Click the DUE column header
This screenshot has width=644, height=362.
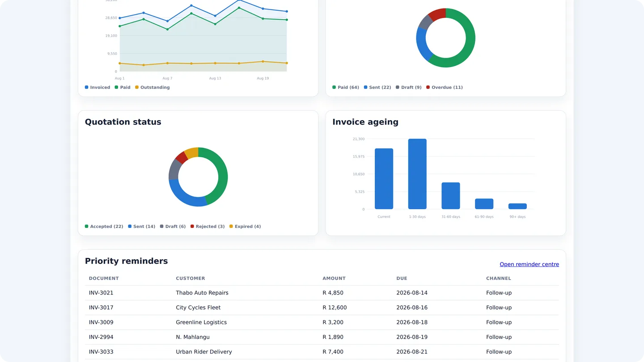[x=402, y=278]
